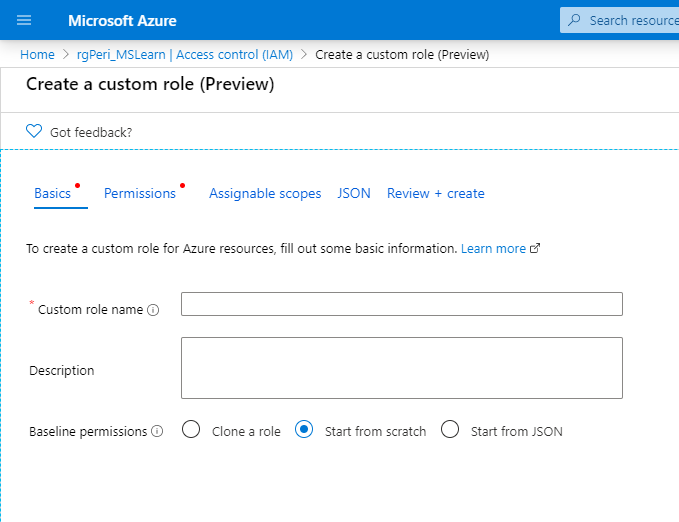Open rgPeri_MSLearn Access control breadcrumb
The height and width of the screenshot is (522, 679).
[x=186, y=55]
